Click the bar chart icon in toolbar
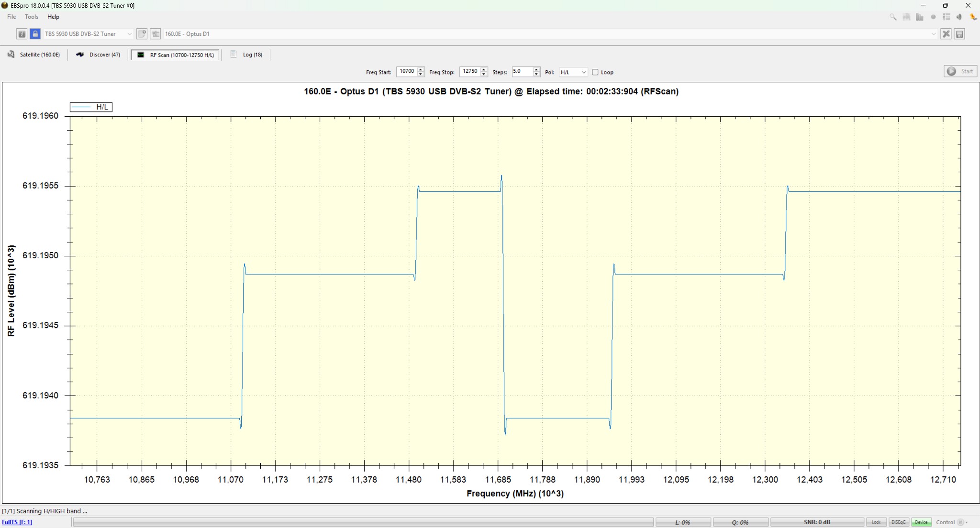The width and height of the screenshot is (980, 528). pos(920,17)
